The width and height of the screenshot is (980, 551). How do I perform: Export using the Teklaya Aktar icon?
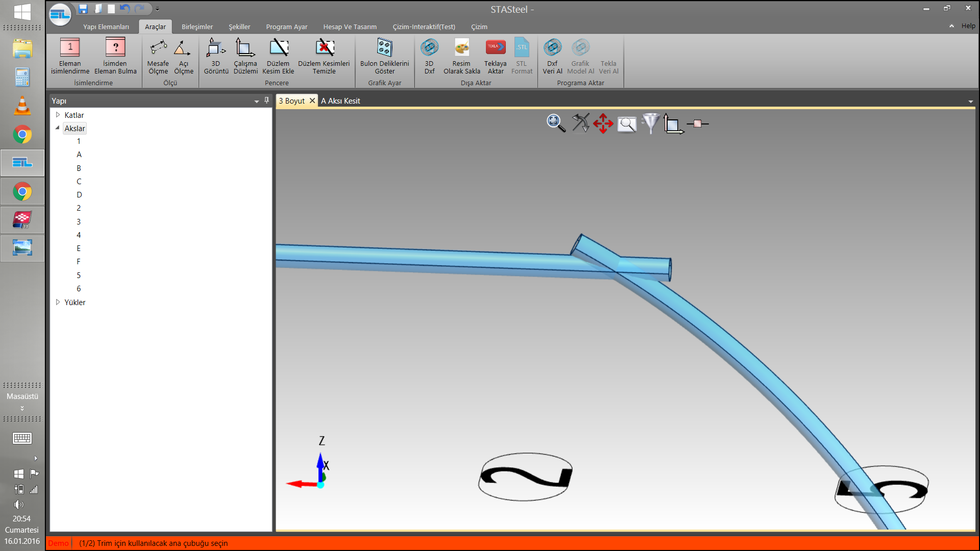(495, 56)
